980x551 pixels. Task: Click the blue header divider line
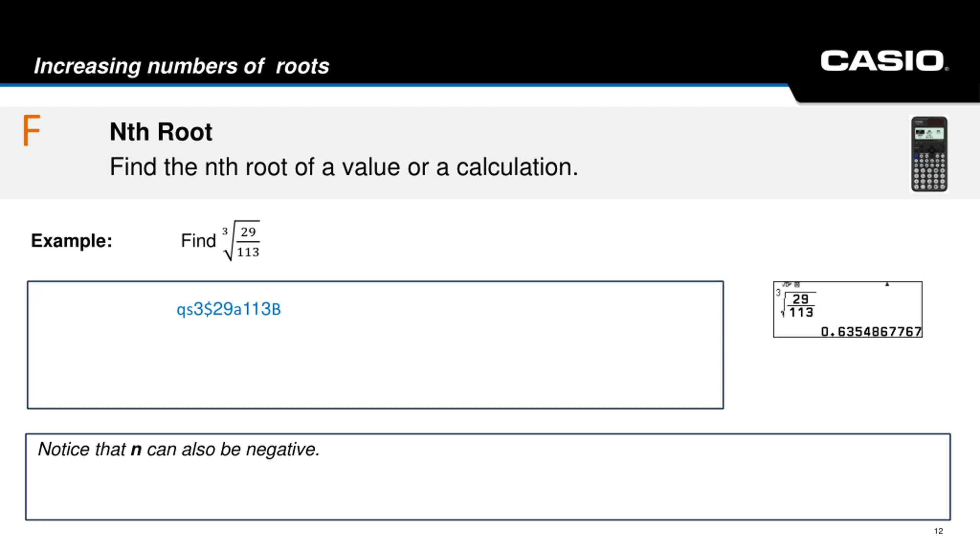click(394, 85)
